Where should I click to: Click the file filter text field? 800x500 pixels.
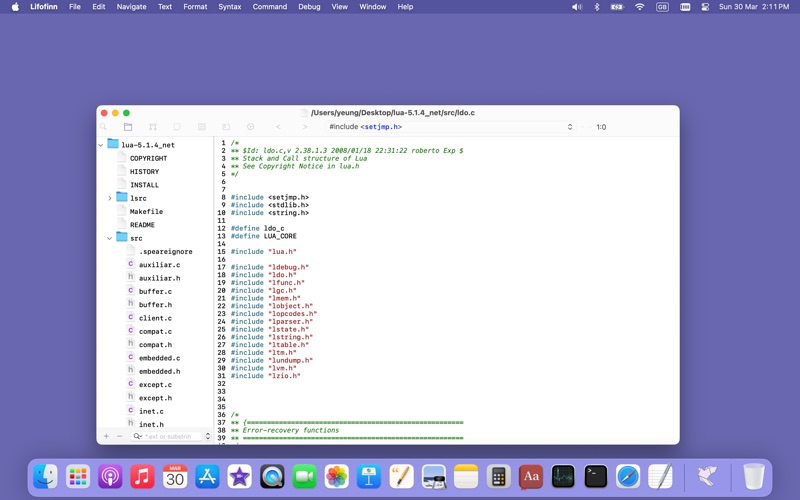click(x=170, y=436)
